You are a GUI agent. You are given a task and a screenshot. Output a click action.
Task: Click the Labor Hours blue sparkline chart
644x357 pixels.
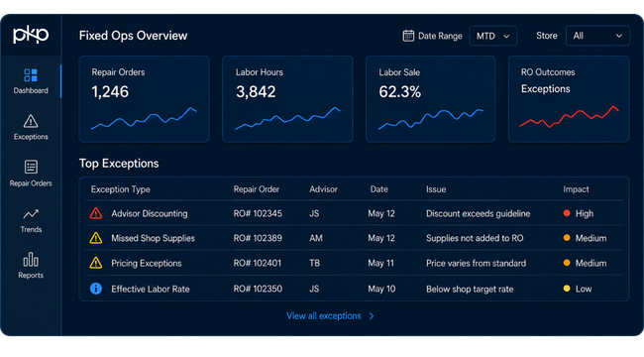tap(287, 118)
